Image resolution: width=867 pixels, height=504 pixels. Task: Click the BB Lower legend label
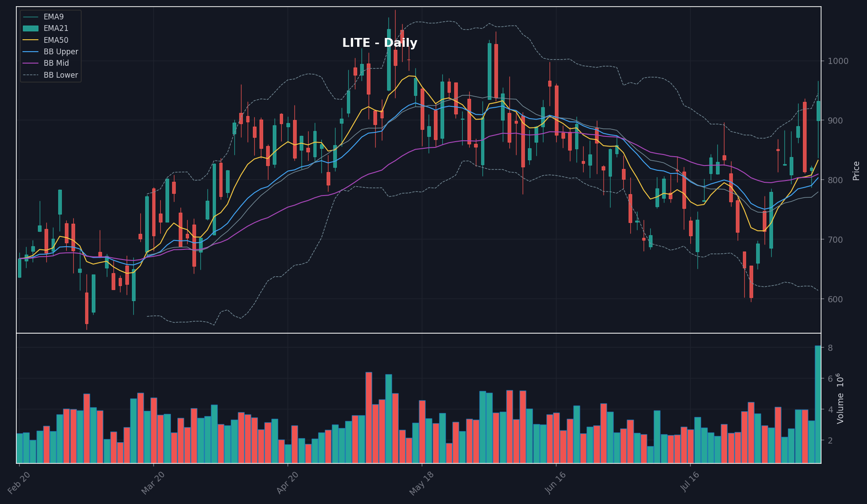(61, 75)
